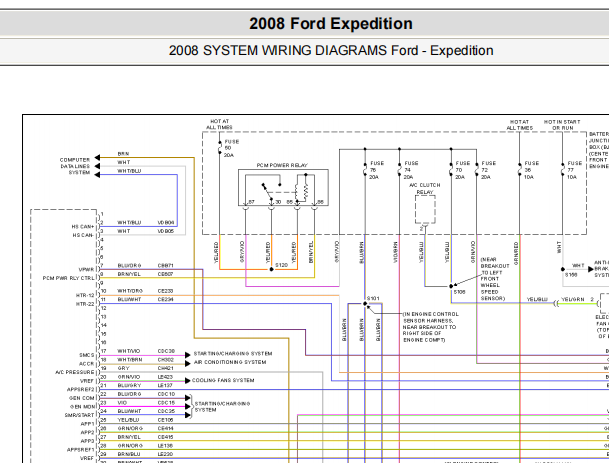Click the 'SMR/START' pin label
Viewport: 609px width, 463px height.
coord(79,415)
